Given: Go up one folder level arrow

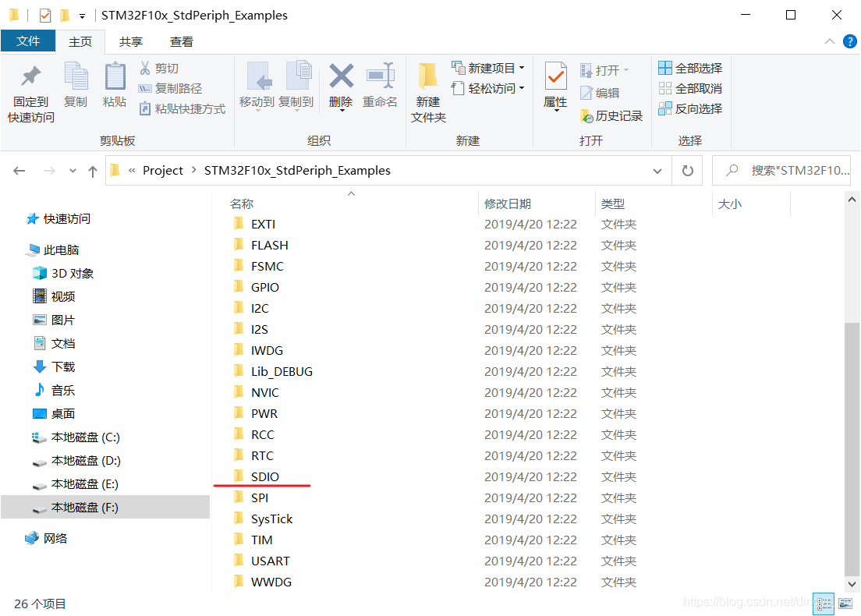Looking at the screenshot, I should click(x=93, y=172).
